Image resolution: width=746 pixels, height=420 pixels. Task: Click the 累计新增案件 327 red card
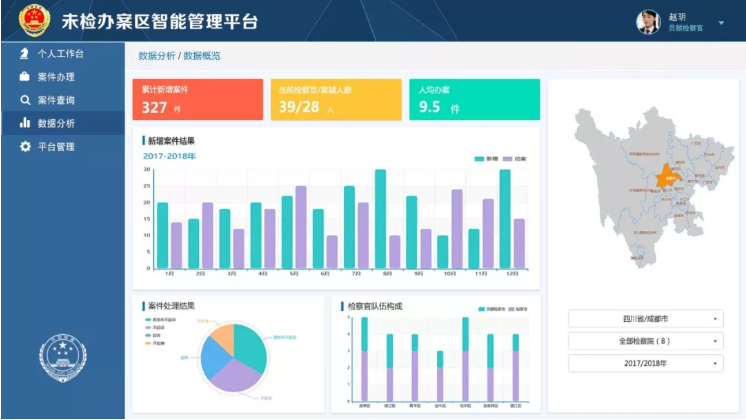pos(197,100)
